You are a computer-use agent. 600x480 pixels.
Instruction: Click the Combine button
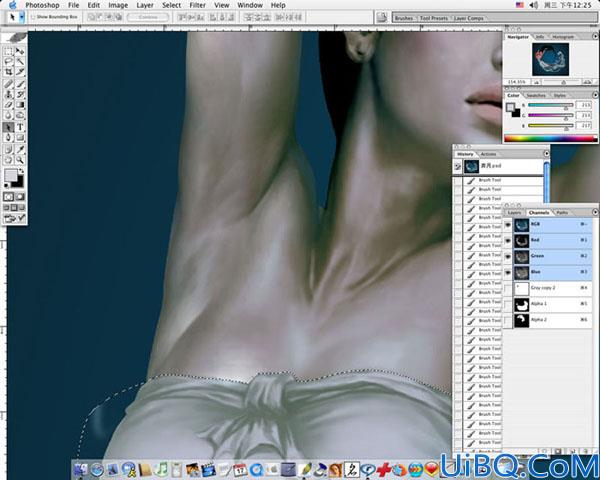click(x=148, y=17)
